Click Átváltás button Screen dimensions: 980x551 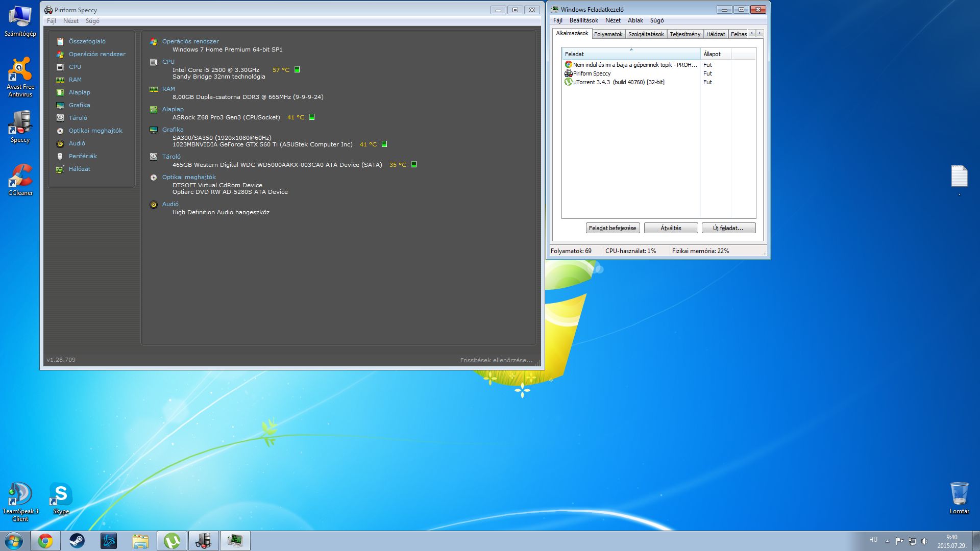point(671,228)
